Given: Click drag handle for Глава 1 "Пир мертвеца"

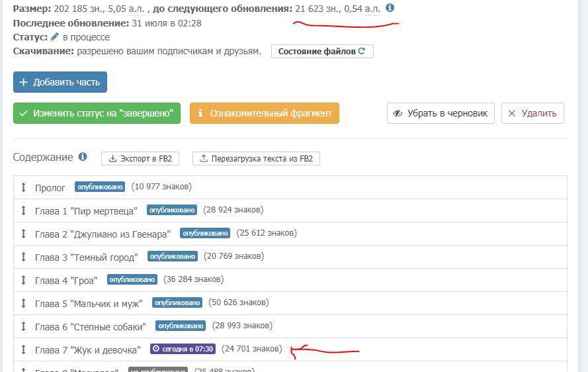Looking at the screenshot, I should [24, 210].
